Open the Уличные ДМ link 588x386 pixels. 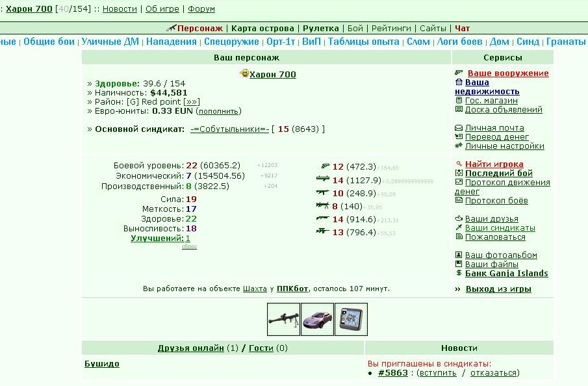pyautogui.click(x=110, y=41)
